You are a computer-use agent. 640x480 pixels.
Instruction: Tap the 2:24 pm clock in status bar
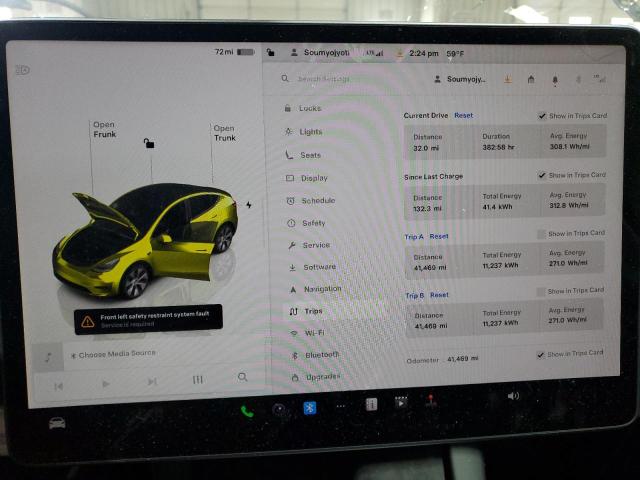click(x=424, y=53)
